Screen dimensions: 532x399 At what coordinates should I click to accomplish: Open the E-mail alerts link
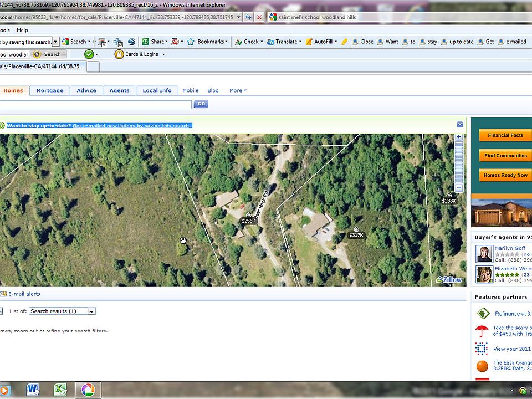tap(24, 294)
